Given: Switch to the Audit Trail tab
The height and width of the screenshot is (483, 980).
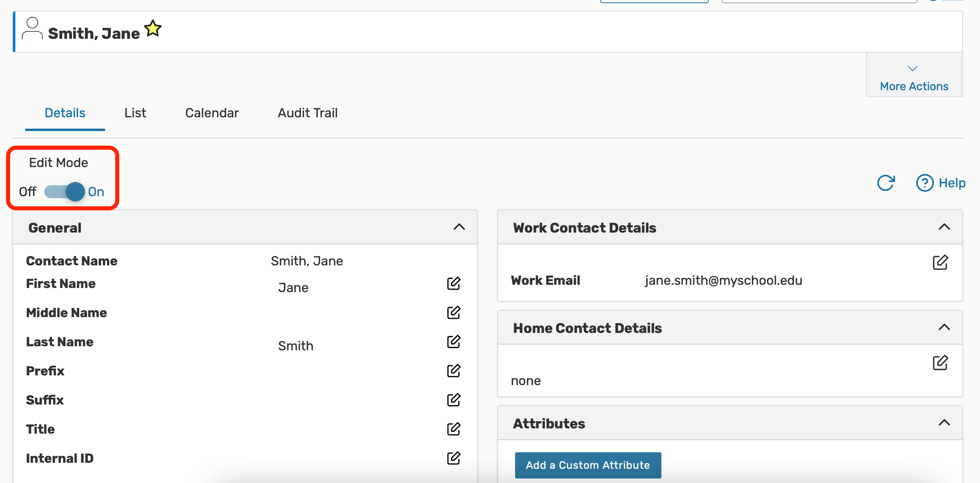Looking at the screenshot, I should click(x=307, y=113).
